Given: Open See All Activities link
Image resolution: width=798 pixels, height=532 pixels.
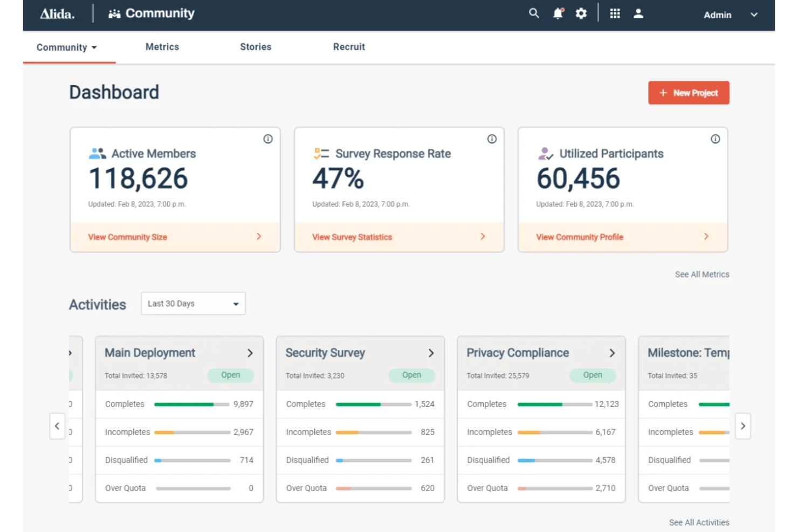Looking at the screenshot, I should coord(698,522).
